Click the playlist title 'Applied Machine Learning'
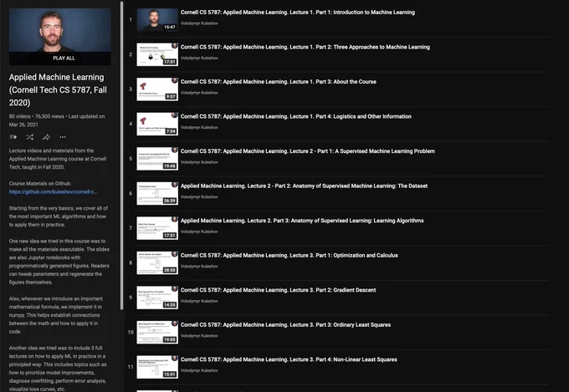Screen dimensions: 569x392 58,90
